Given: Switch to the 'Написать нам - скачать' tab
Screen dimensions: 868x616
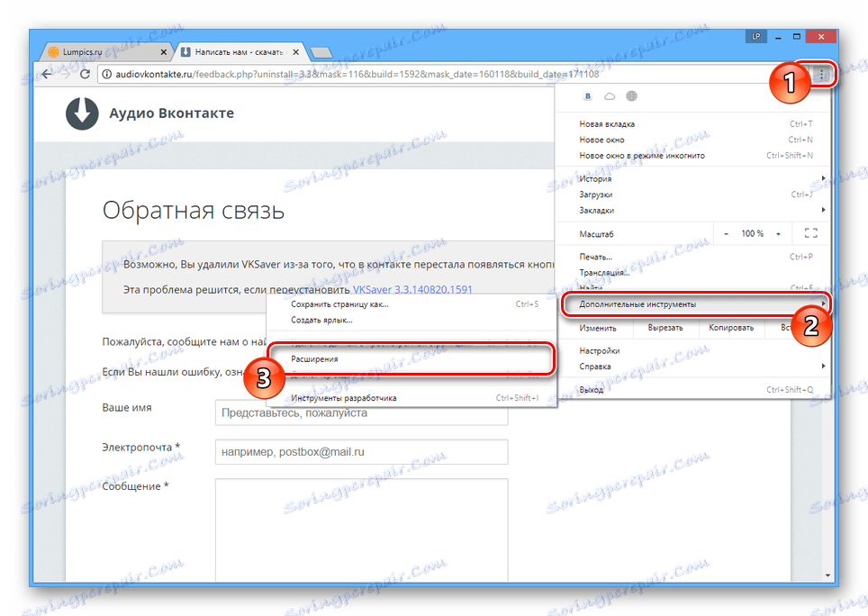Looking at the screenshot, I should pos(240,52).
